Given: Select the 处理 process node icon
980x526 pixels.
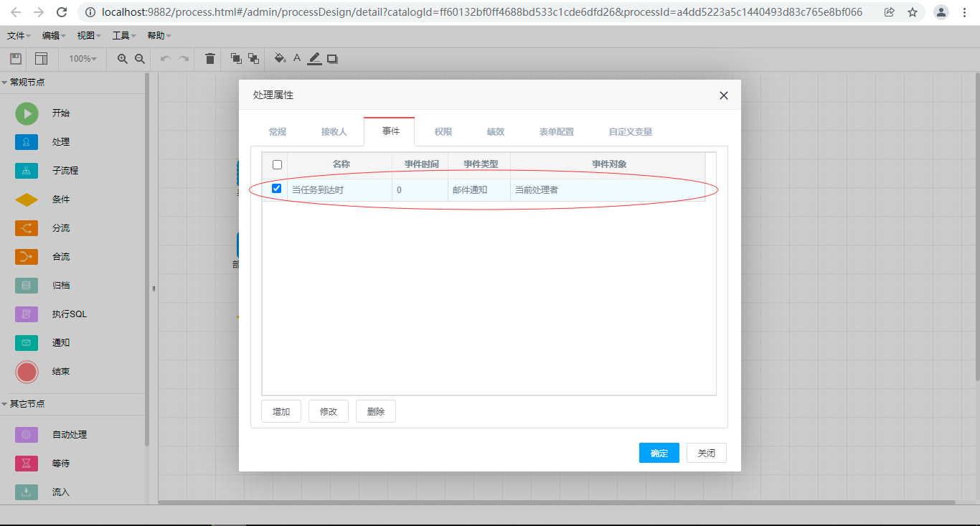Looking at the screenshot, I should point(27,142).
